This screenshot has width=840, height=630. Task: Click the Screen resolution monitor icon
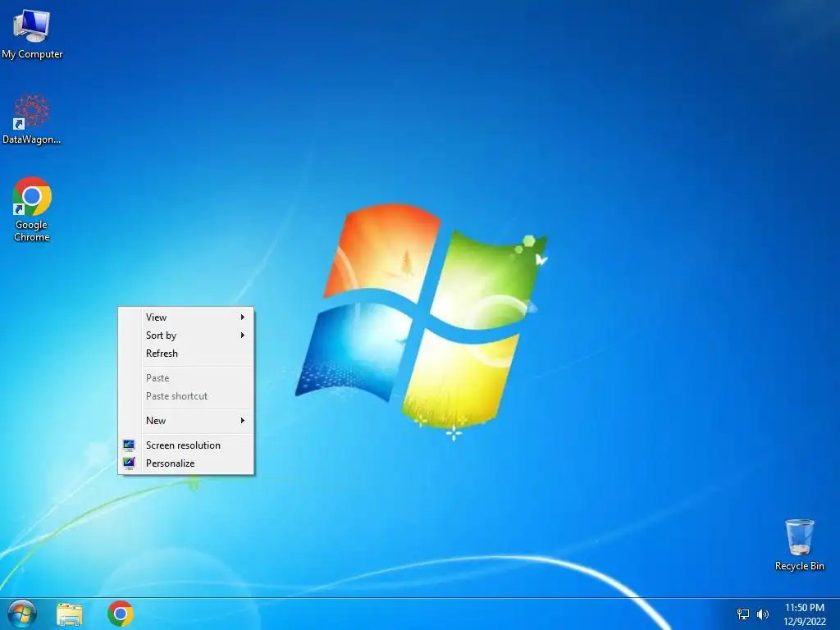point(129,445)
